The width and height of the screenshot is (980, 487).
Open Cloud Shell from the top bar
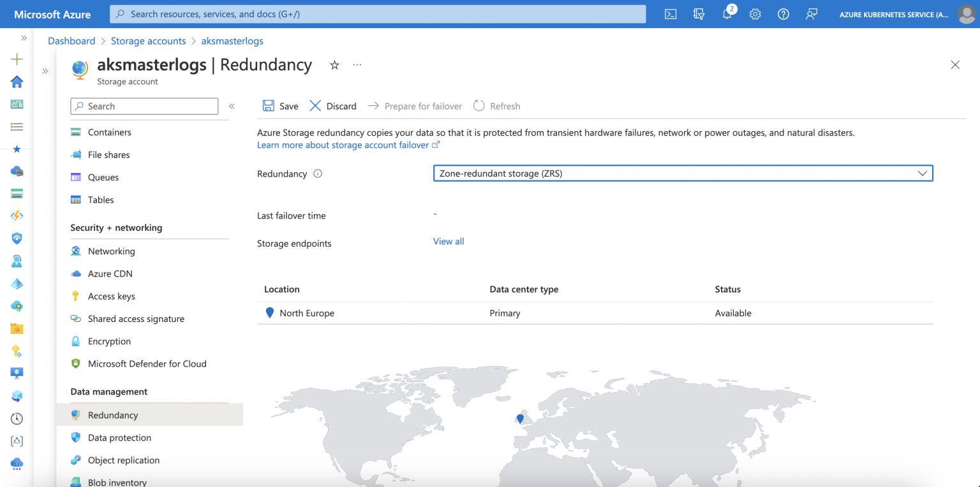click(671, 13)
